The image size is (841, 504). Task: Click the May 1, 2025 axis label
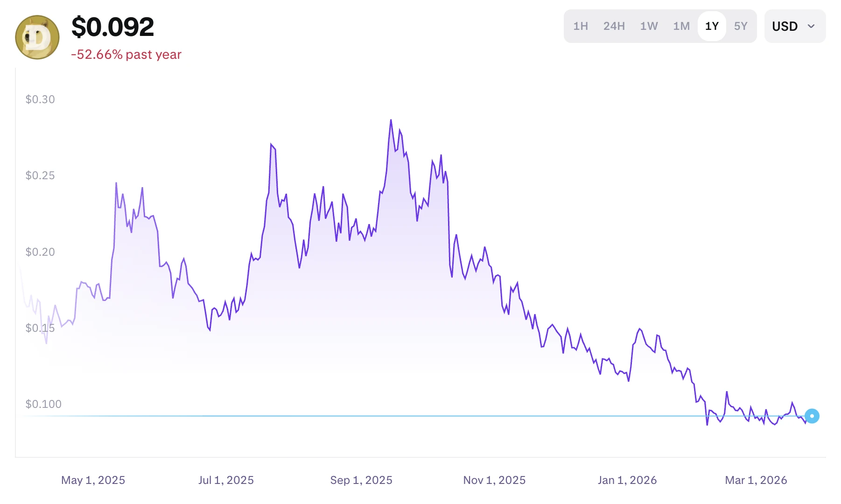(x=93, y=480)
